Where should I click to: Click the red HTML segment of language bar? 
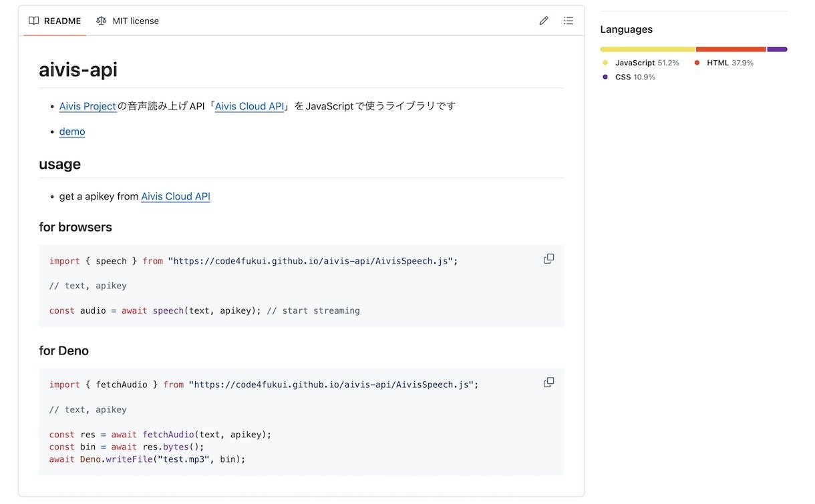(731, 49)
